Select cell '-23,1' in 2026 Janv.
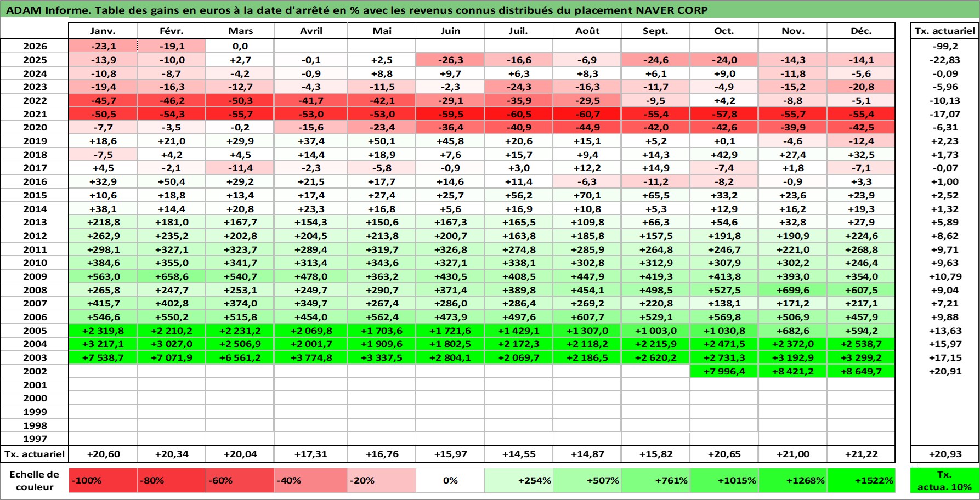Image resolution: width=980 pixels, height=500 pixels. (103, 47)
